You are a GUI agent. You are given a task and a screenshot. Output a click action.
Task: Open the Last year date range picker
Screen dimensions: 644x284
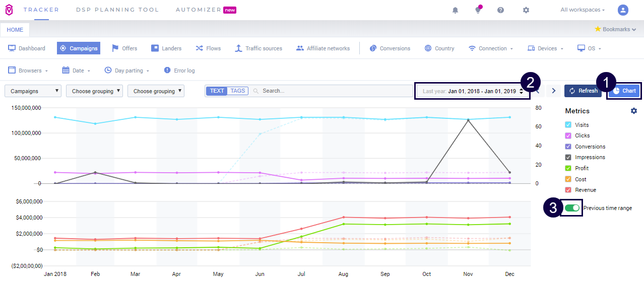coord(472,91)
